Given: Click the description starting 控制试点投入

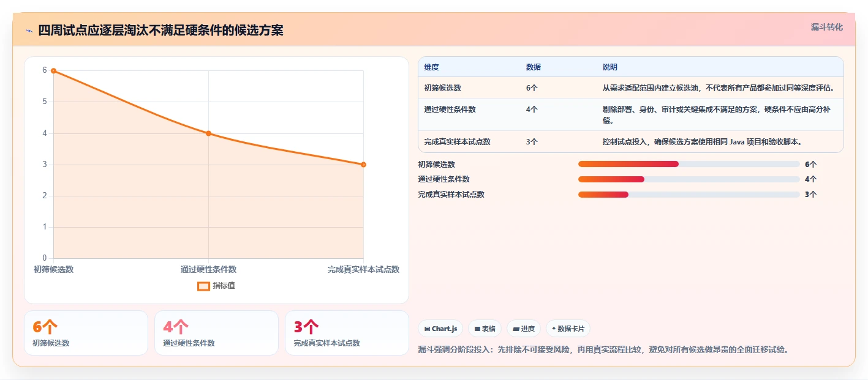Looking at the screenshot, I should [x=702, y=142].
